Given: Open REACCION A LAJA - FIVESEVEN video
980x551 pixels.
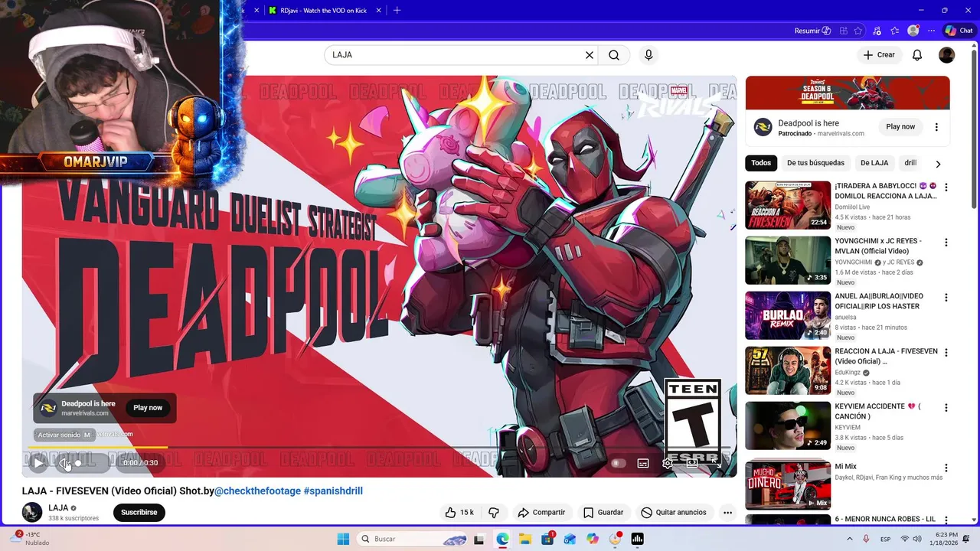Looking at the screenshot, I should point(886,356).
